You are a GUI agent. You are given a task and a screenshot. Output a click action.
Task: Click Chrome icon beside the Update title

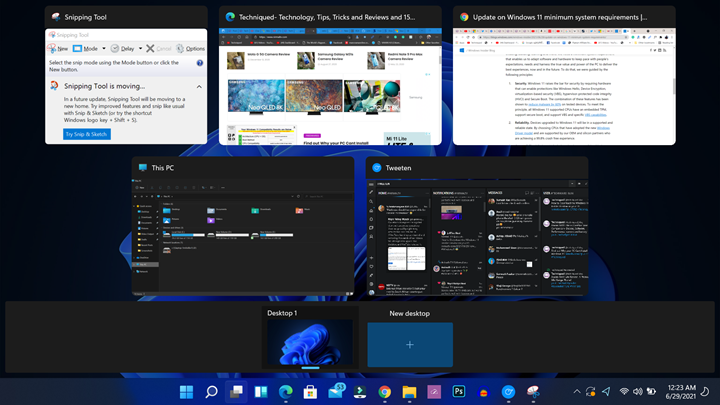coord(464,17)
